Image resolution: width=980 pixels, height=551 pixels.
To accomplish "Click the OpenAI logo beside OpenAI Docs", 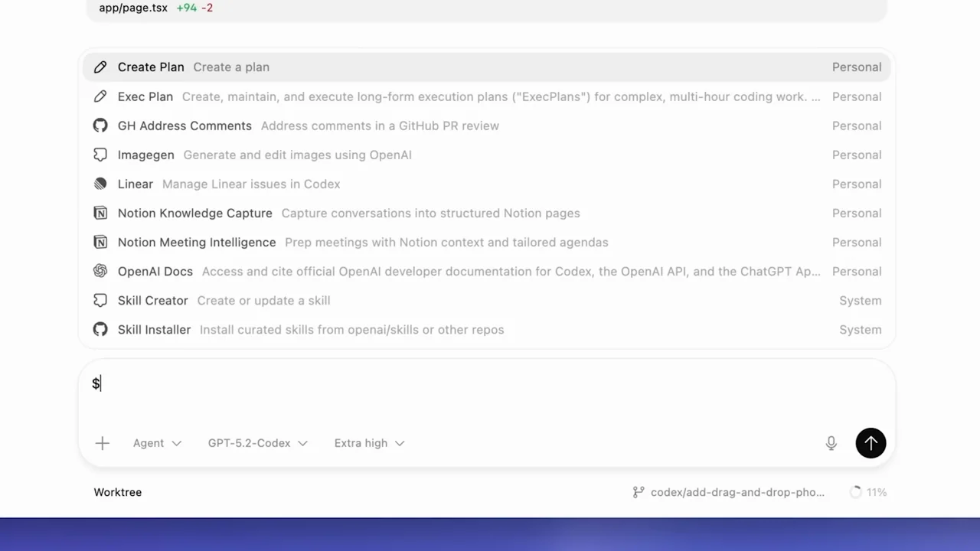I will click(100, 271).
